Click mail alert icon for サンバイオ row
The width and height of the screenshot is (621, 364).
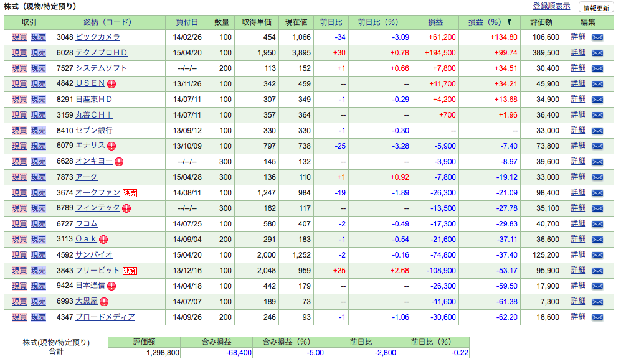pyautogui.click(x=597, y=255)
